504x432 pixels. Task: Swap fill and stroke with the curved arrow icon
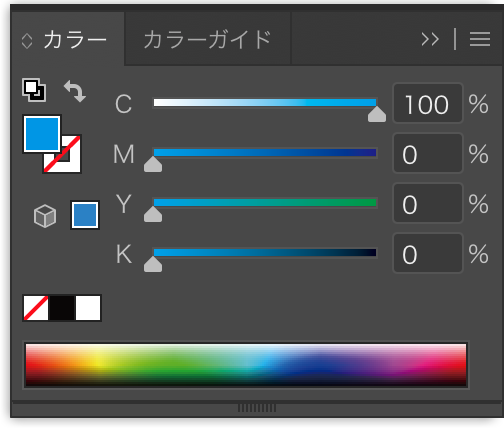point(75,91)
